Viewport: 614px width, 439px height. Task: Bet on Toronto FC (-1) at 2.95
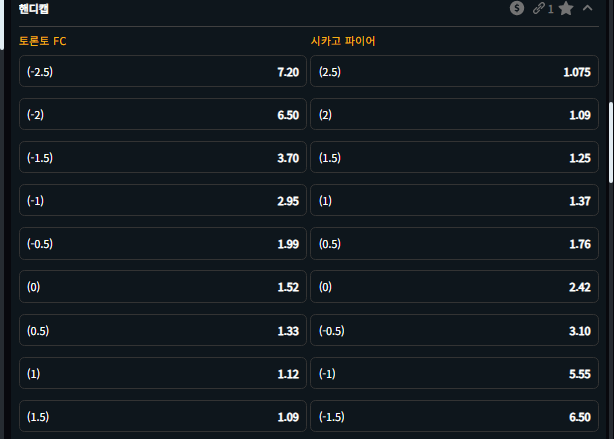(162, 201)
